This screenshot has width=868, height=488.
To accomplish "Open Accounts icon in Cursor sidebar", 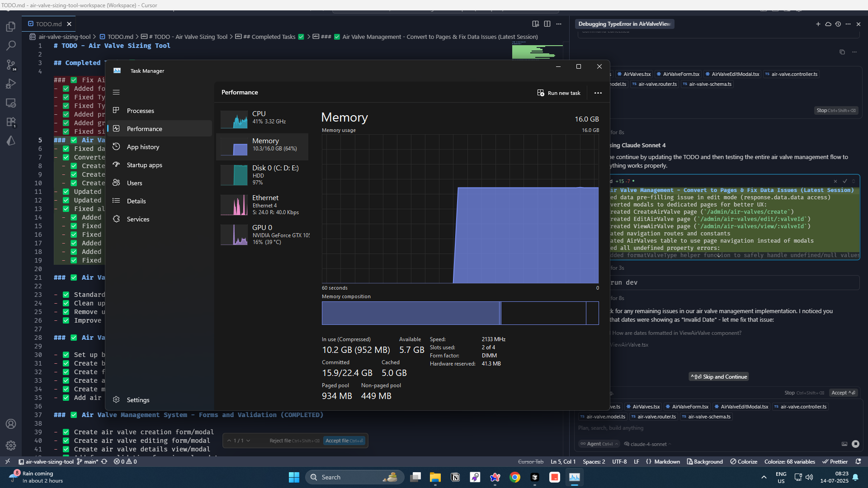I will coord(11,424).
